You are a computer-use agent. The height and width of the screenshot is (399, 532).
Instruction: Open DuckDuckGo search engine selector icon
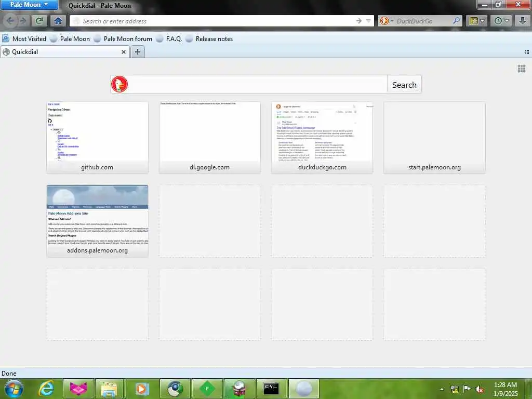[386, 21]
